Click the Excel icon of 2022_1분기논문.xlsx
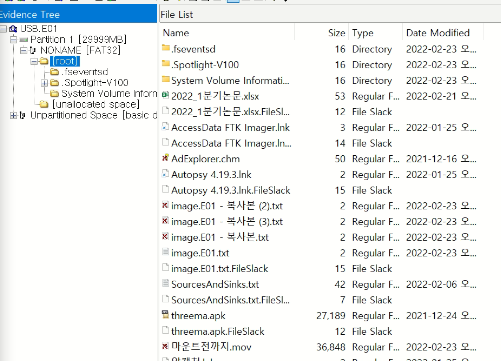501x361 pixels. point(165,95)
